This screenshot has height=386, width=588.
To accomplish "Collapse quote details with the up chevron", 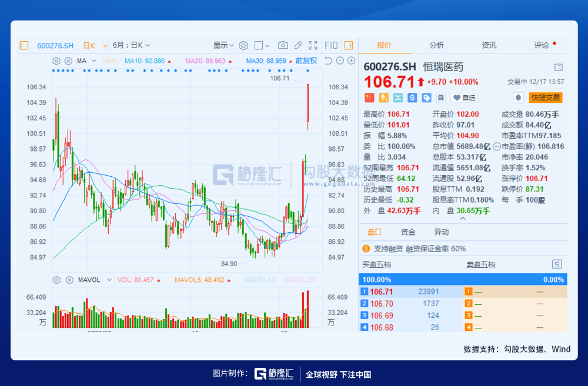I will (x=463, y=219).
